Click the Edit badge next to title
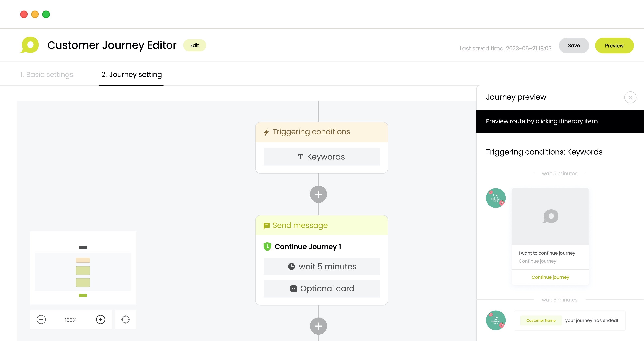Screen dimensions: 644x341 point(194,45)
